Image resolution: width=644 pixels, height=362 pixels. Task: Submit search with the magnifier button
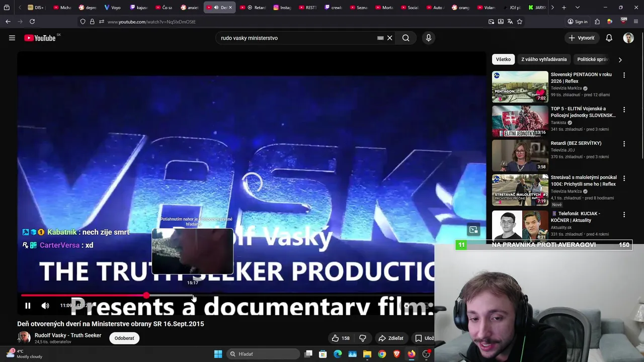point(406,38)
